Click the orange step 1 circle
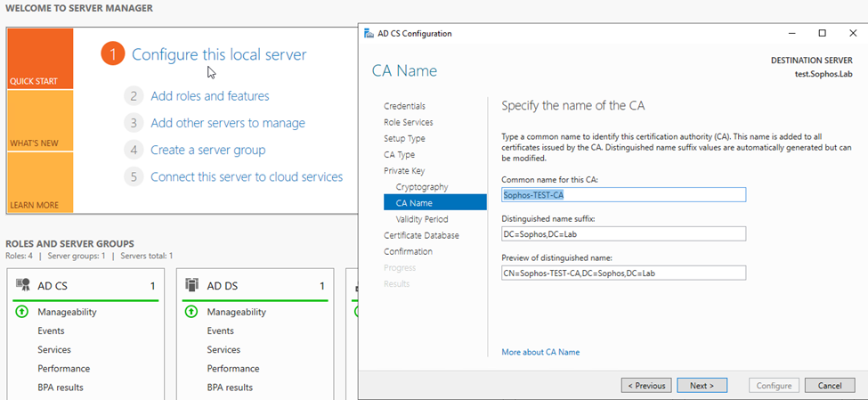The width and height of the screenshot is (868, 400). (113, 54)
